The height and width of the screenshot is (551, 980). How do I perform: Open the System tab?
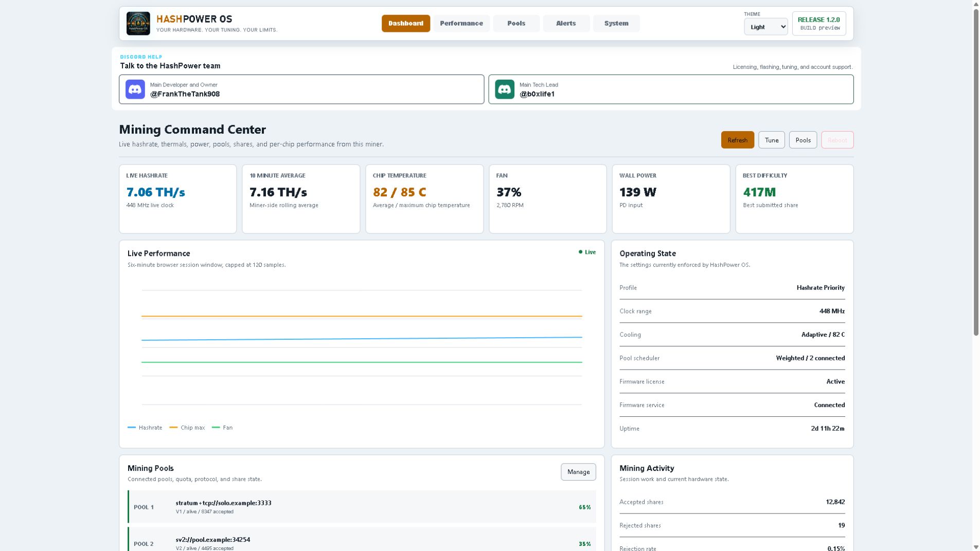[x=616, y=24]
